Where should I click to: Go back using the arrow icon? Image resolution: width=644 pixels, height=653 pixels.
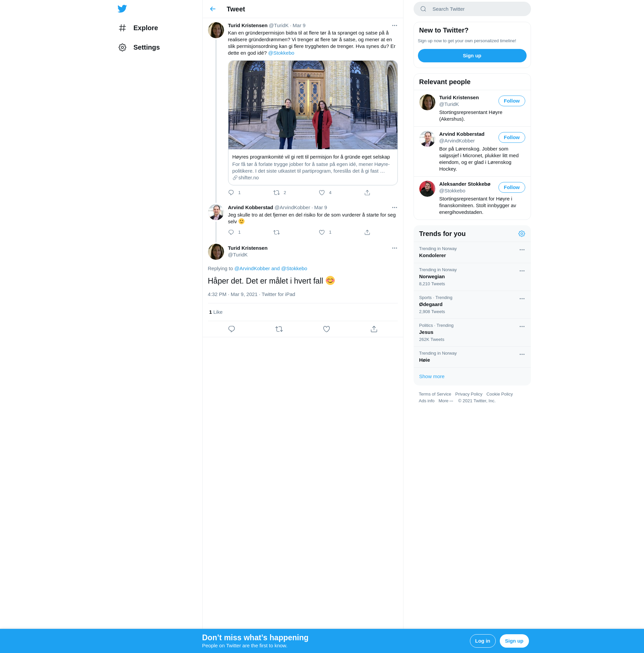213,9
